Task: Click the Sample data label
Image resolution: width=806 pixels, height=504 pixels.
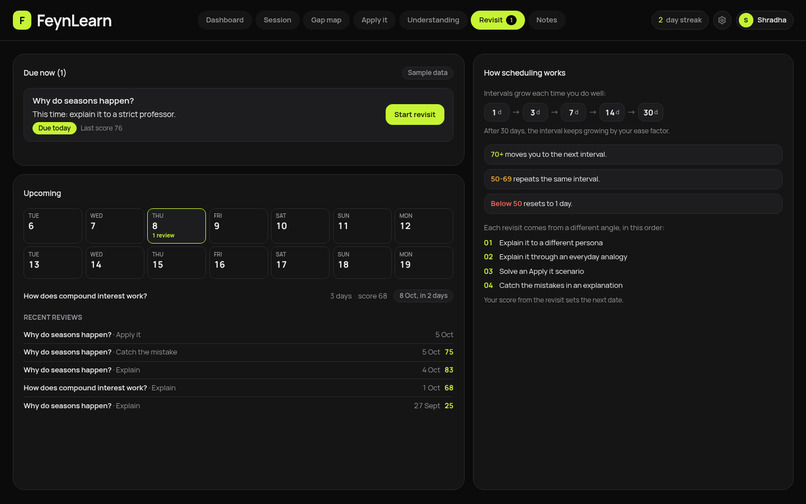Action: [x=427, y=73]
